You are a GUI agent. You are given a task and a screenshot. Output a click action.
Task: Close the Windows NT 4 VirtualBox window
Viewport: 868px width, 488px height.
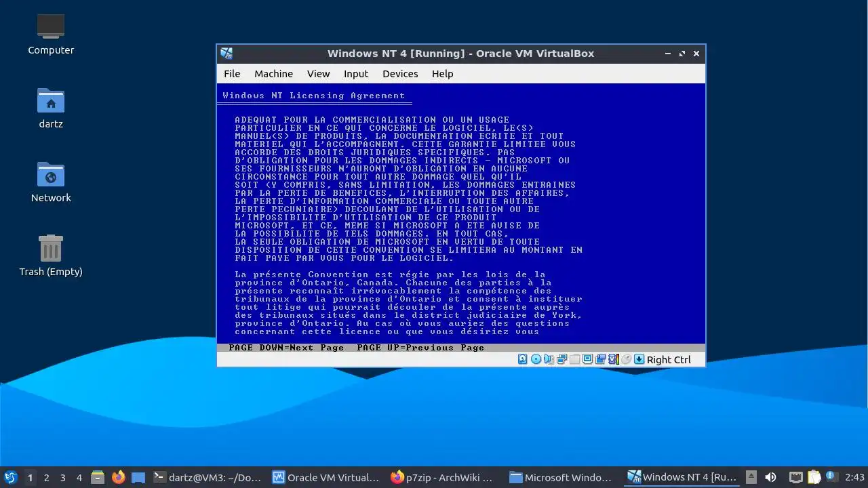pyautogui.click(x=696, y=54)
